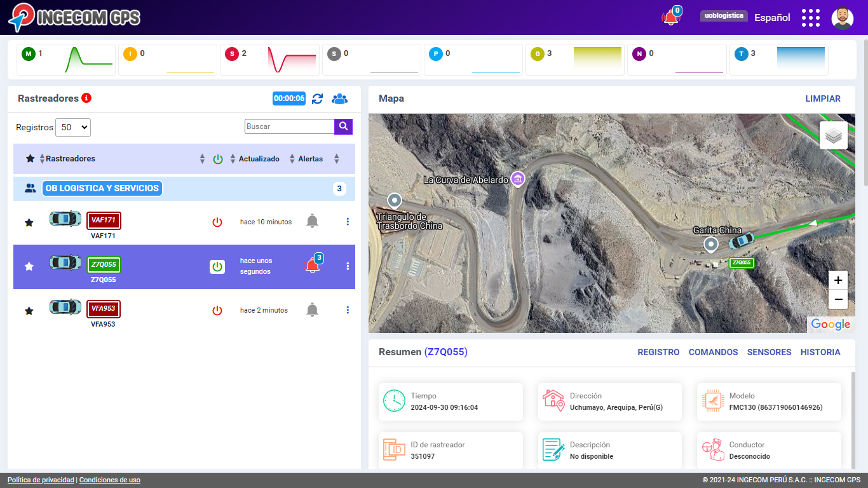Screen dimensions: 868x488
Task: Click the refresh trackers icon
Action: 317,98
